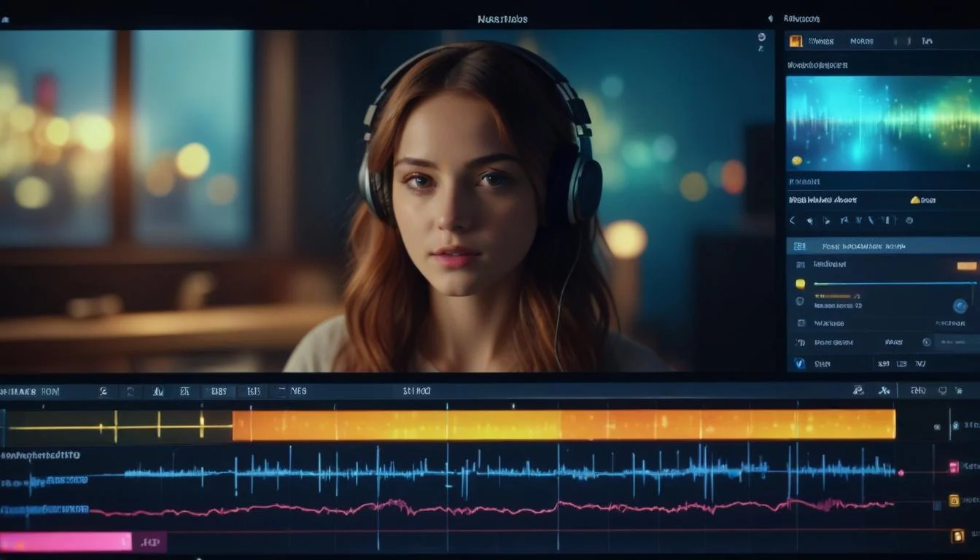The image size is (980, 560).
Task: Click the round blue knob in effects panel
Action: coord(960,306)
